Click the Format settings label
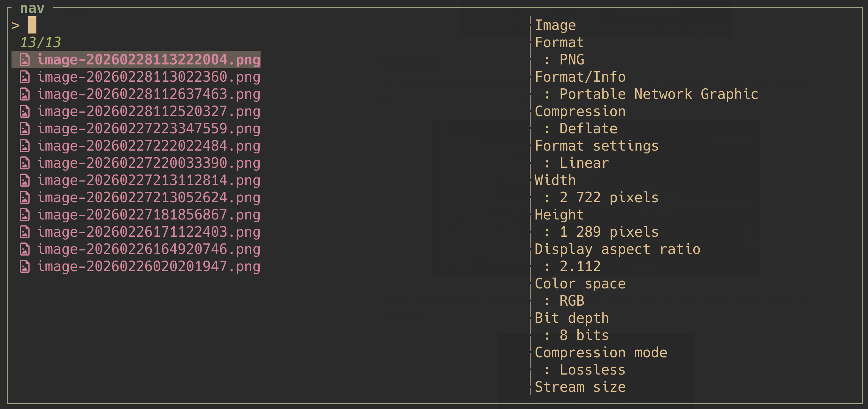The width and height of the screenshot is (868, 409). (x=597, y=146)
